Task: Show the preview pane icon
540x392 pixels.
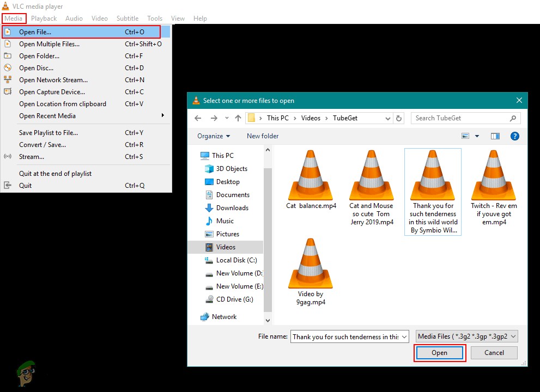Action: 495,136
